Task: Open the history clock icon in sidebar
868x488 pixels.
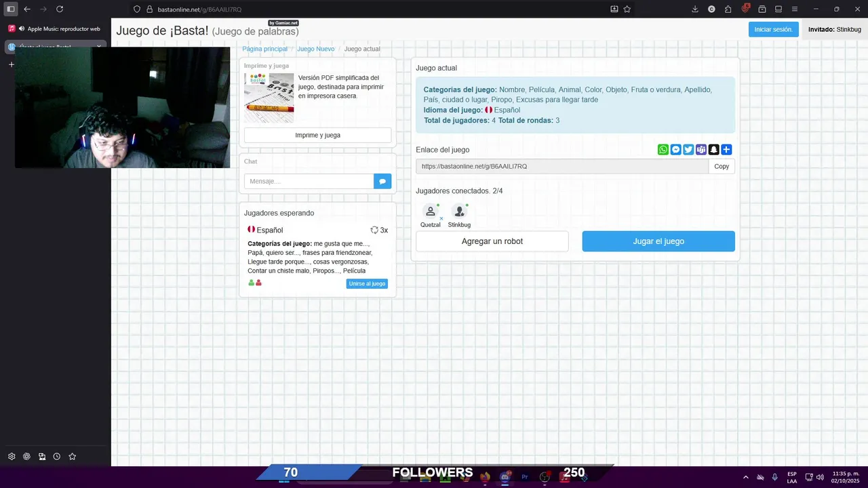Action: coord(57,457)
